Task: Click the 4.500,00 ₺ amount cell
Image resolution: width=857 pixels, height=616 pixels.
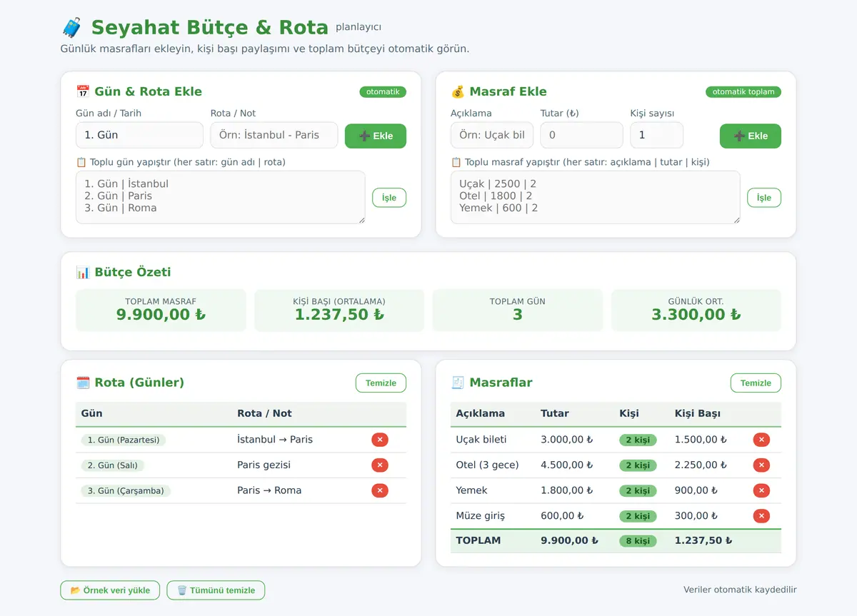Action: click(x=567, y=465)
